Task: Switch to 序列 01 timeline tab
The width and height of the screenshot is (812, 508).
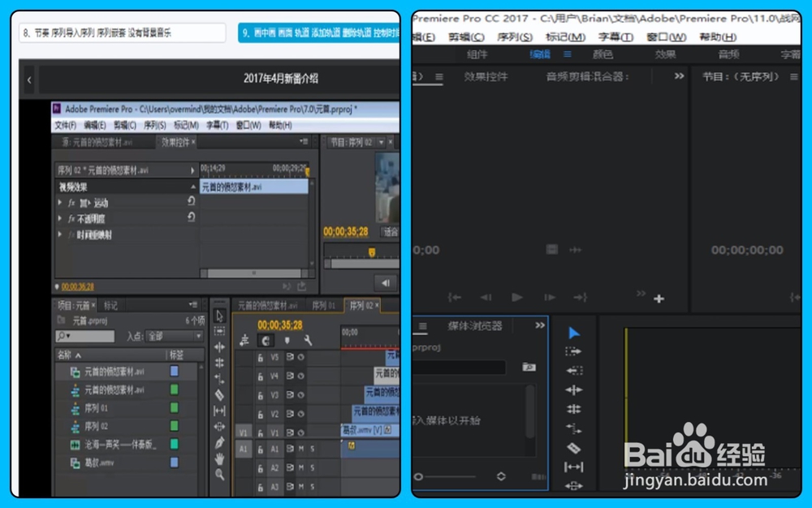Action: tap(324, 306)
